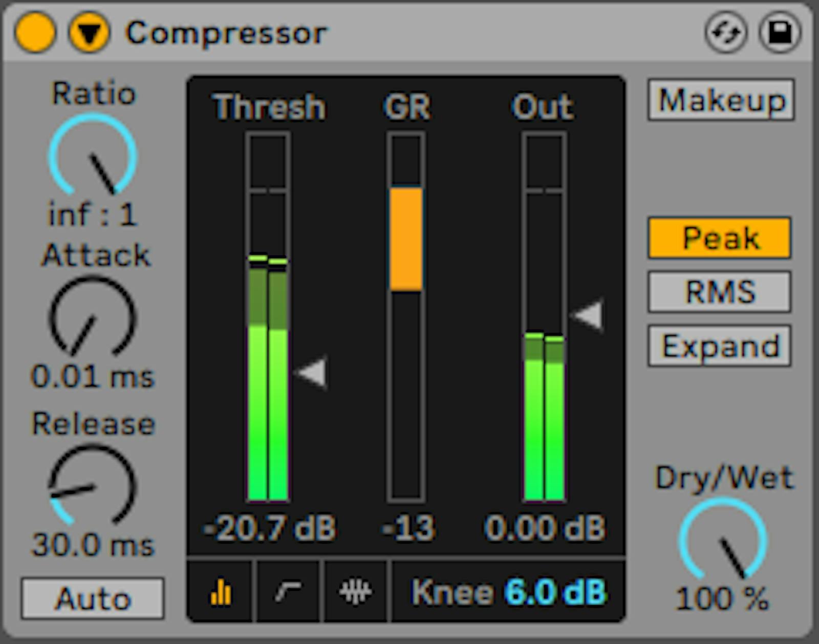Enable Auto release button
819x644 pixels.
tap(93, 598)
